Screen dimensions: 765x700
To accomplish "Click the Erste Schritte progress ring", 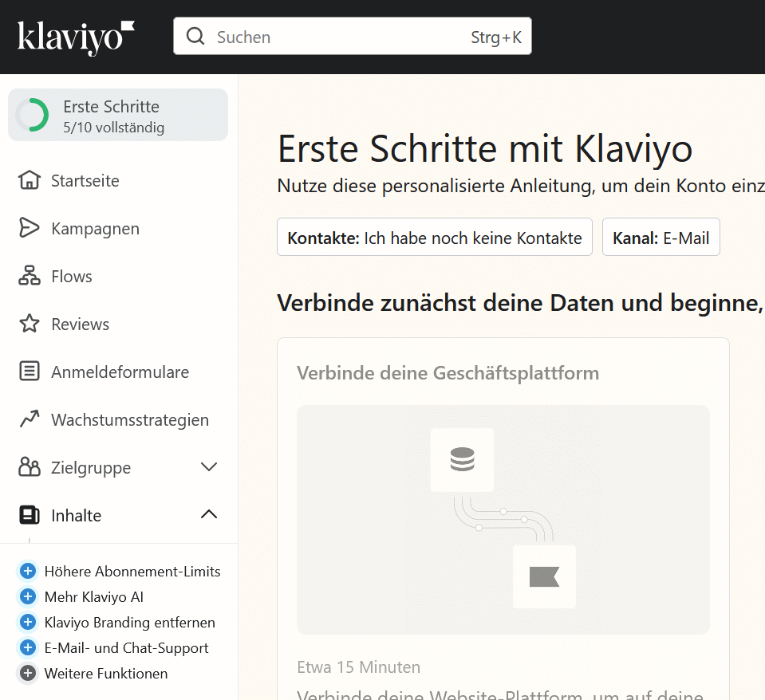I will [32, 115].
